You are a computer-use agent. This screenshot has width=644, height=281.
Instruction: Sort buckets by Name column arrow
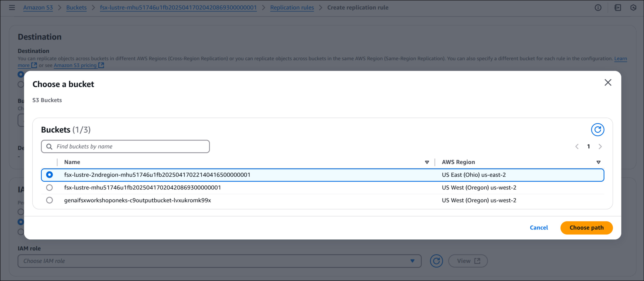(427, 162)
